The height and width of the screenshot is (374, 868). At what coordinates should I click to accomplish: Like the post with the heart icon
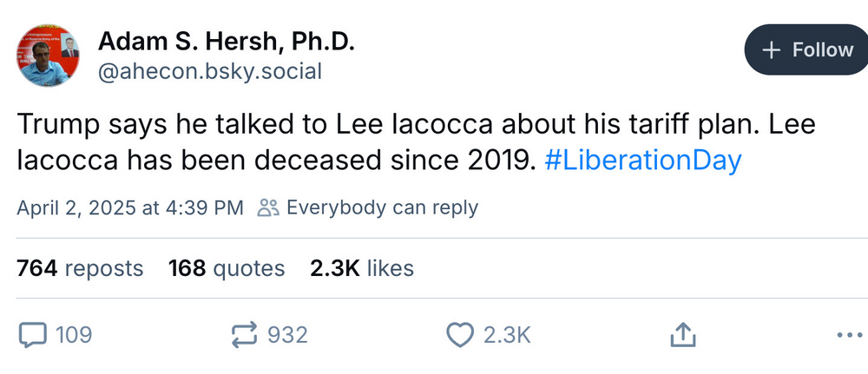tap(458, 334)
